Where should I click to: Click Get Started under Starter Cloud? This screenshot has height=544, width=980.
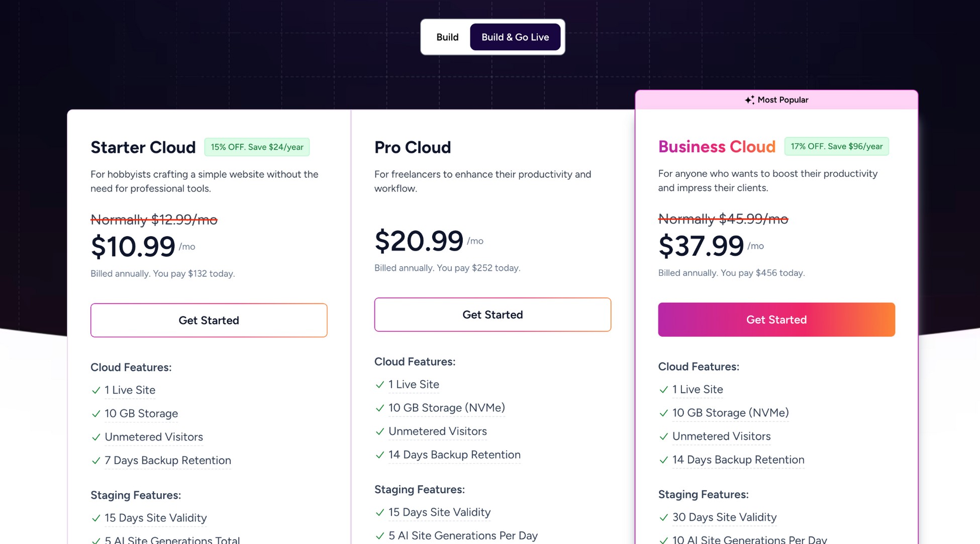coord(209,320)
